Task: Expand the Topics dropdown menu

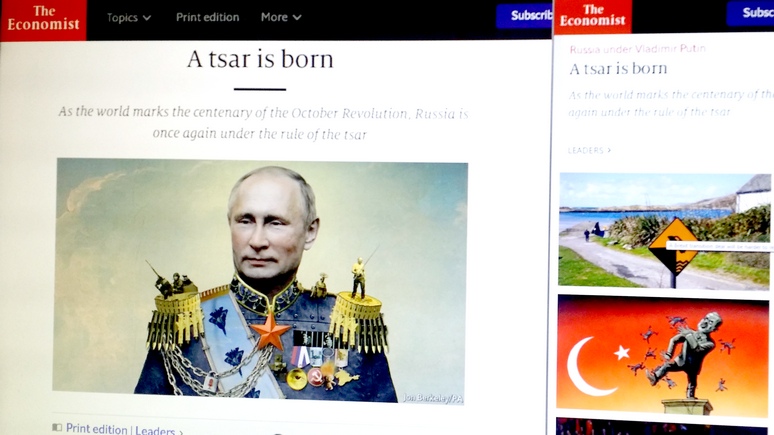Action: 129,18
